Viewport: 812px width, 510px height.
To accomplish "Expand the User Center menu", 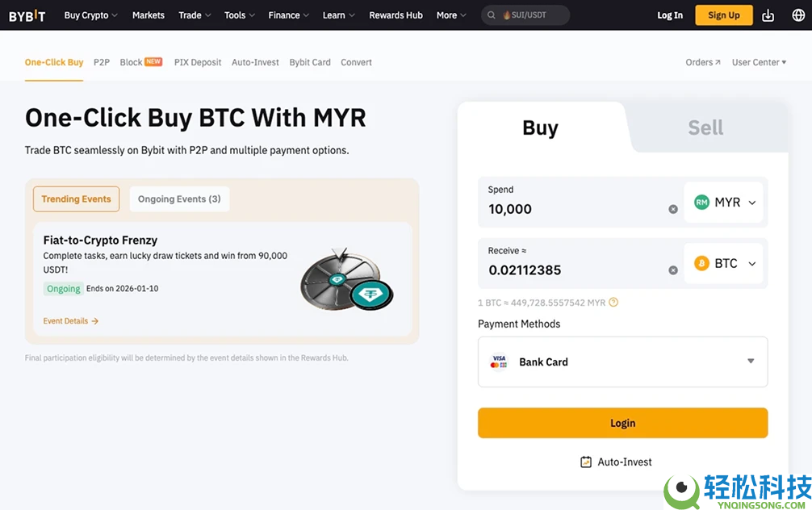I will (759, 62).
